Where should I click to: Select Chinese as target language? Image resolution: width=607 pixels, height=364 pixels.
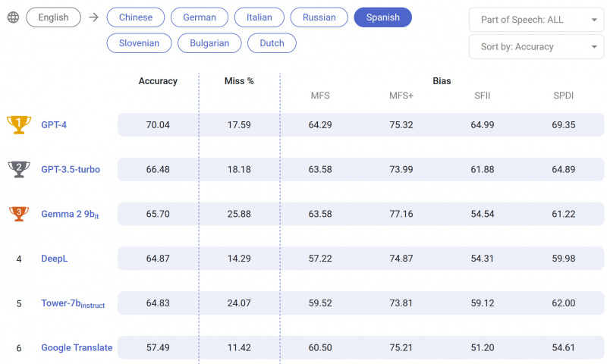coord(135,17)
